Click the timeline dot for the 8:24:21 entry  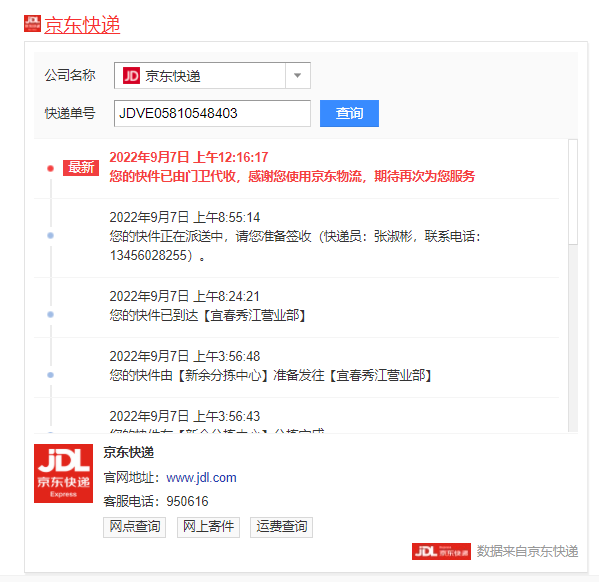(50, 315)
